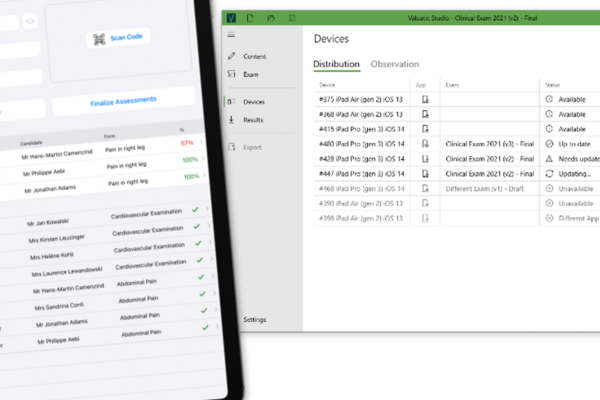The image size is (600, 400).
Task: Select row #447 iPad Pro (gen 3) iOS 14
Action: click(457, 174)
